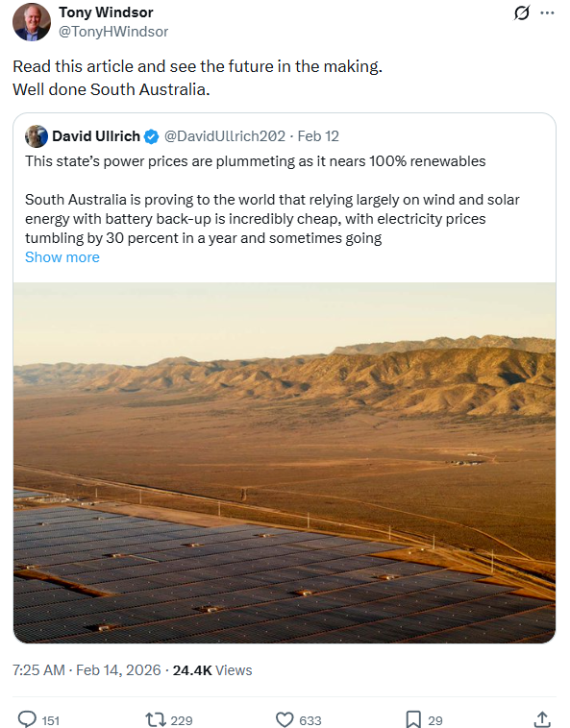Viewport: 570px width, 728px height.
Task: Click the reply speech bubble icon
Action: coord(27,719)
